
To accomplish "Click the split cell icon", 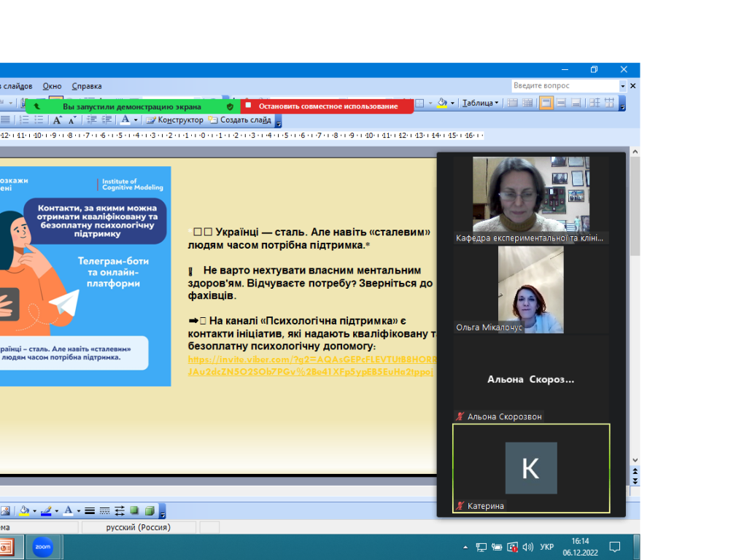I will [x=527, y=103].
